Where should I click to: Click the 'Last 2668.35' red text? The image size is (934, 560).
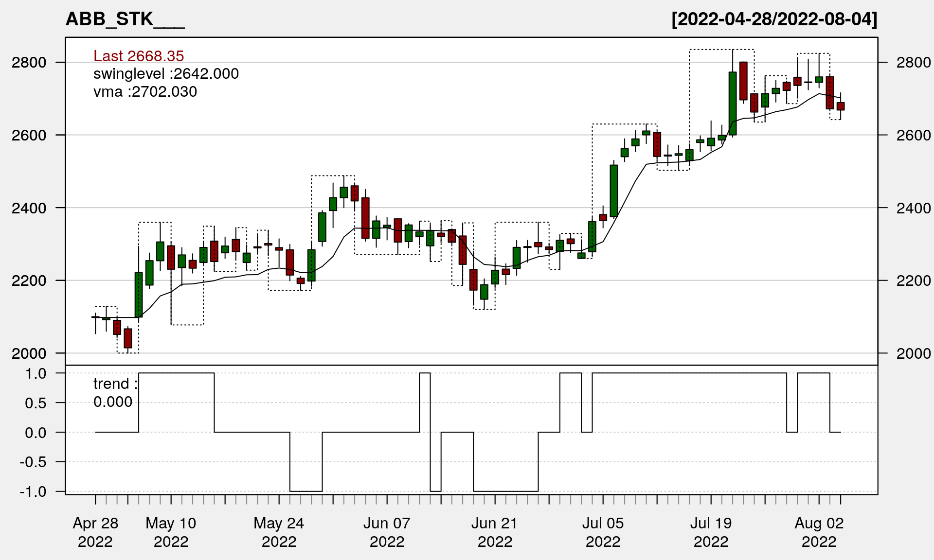click(x=139, y=56)
